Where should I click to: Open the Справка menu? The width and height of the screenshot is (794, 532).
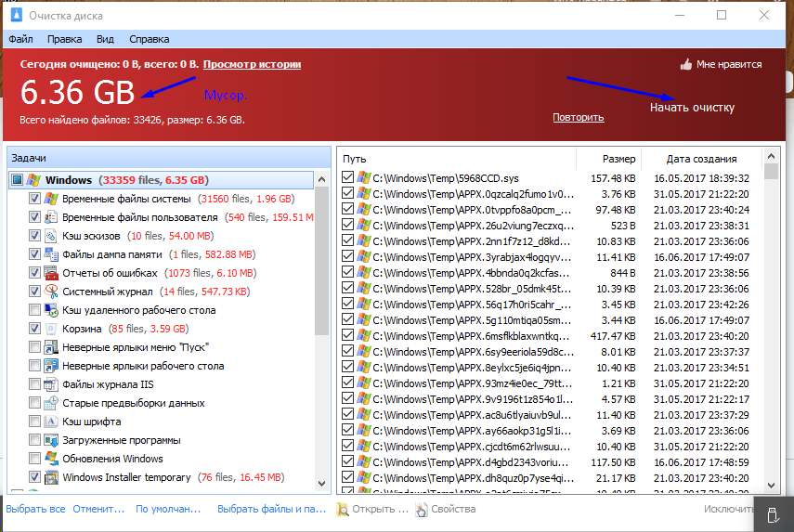(149, 39)
